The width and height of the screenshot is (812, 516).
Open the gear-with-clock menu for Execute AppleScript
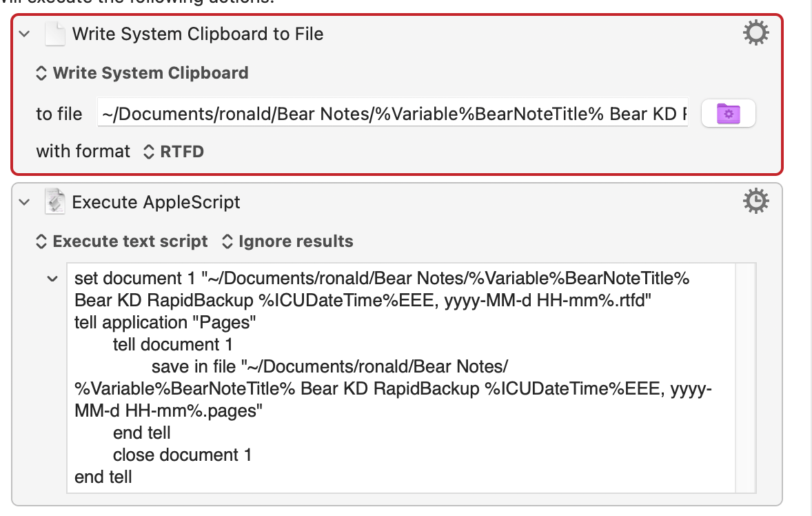click(755, 201)
